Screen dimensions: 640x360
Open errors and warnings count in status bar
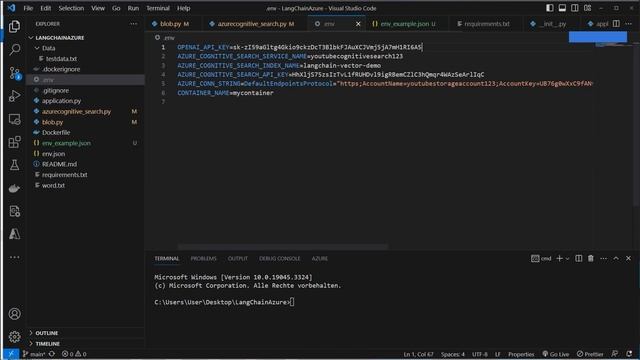point(74,354)
